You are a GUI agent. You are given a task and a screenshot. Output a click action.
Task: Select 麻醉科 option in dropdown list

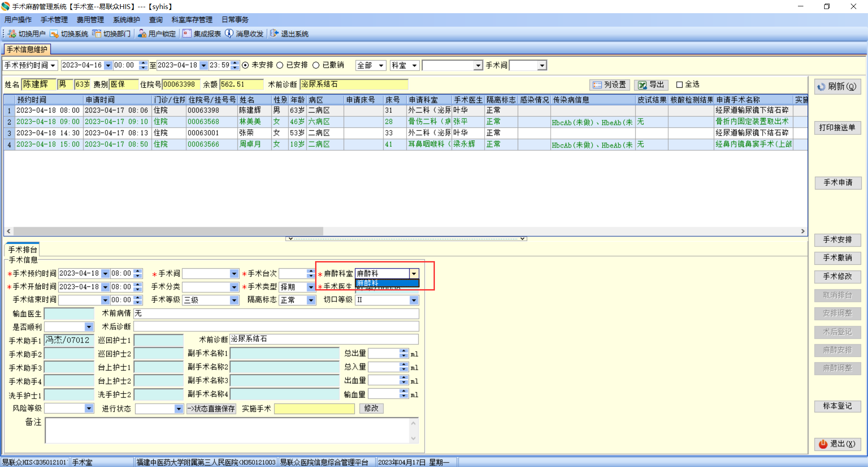[x=387, y=284]
